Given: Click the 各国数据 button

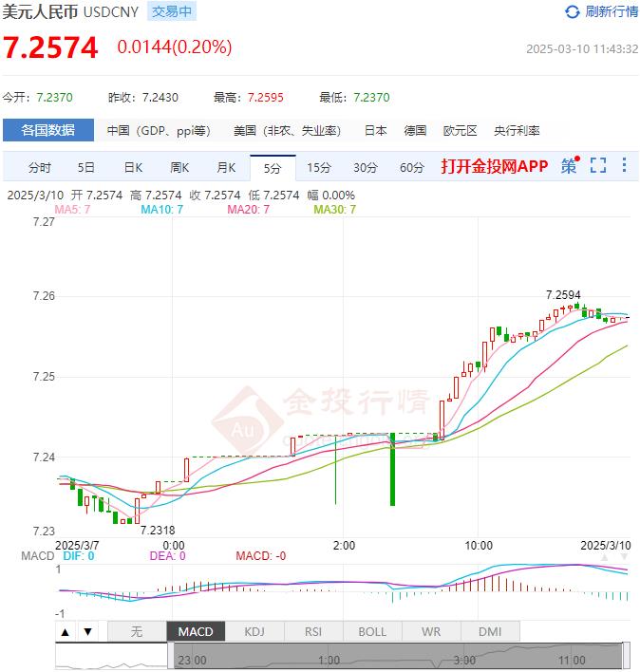Looking at the screenshot, I should [48, 131].
